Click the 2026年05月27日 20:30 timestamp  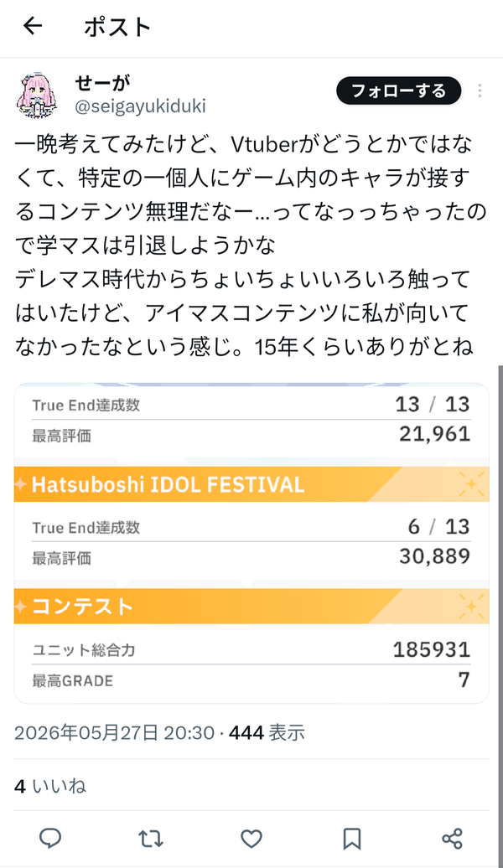tap(114, 733)
